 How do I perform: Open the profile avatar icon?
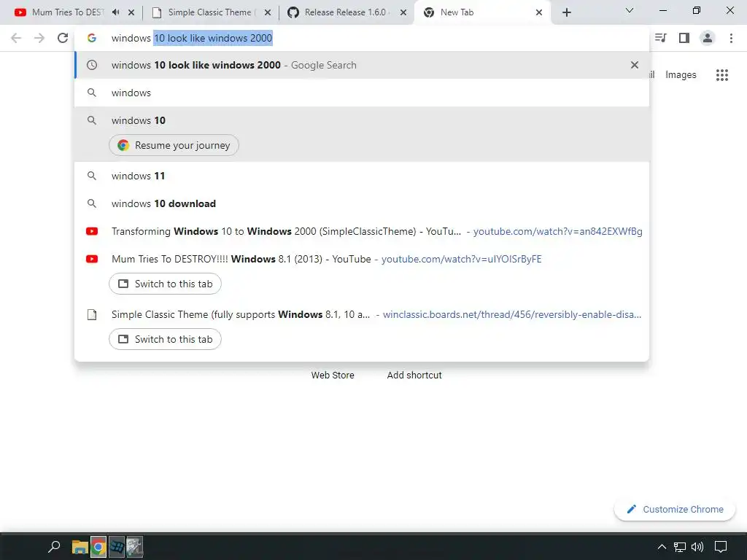tap(708, 38)
